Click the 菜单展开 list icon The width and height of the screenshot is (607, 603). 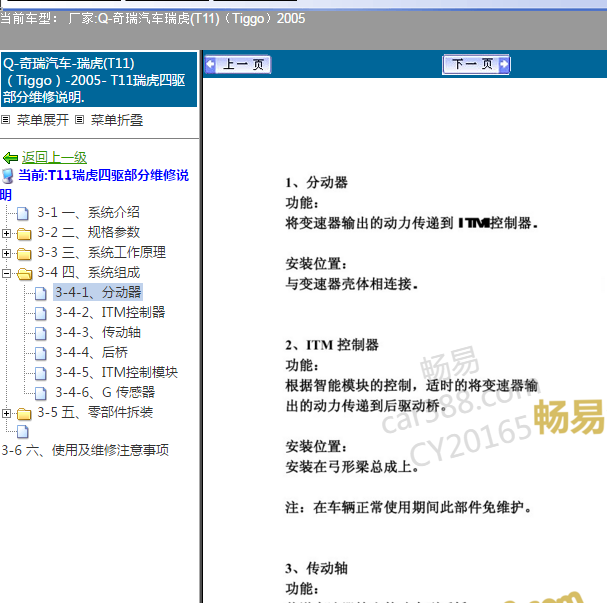[x=5, y=120]
